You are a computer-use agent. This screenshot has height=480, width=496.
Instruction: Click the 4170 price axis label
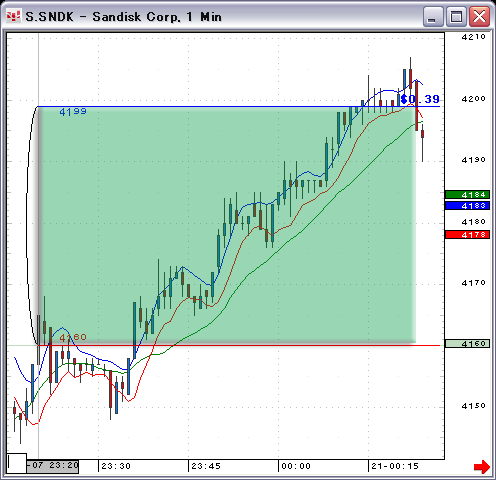(473, 283)
